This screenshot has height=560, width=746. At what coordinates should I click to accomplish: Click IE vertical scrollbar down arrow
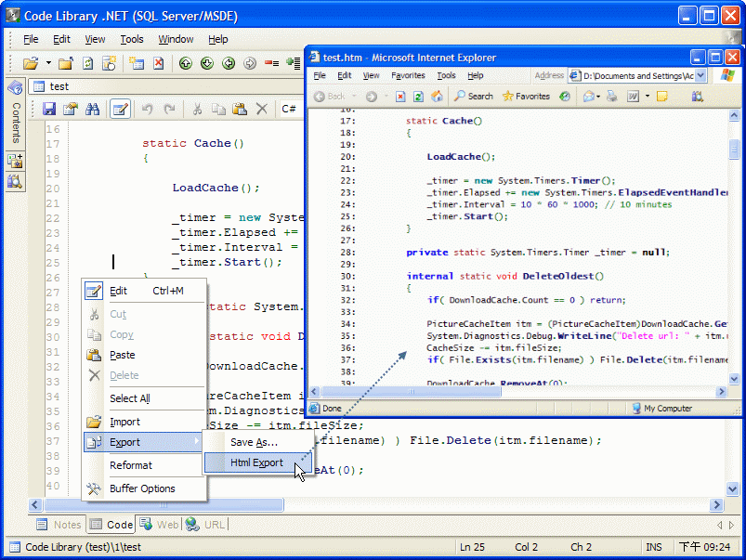click(x=734, y=379)
